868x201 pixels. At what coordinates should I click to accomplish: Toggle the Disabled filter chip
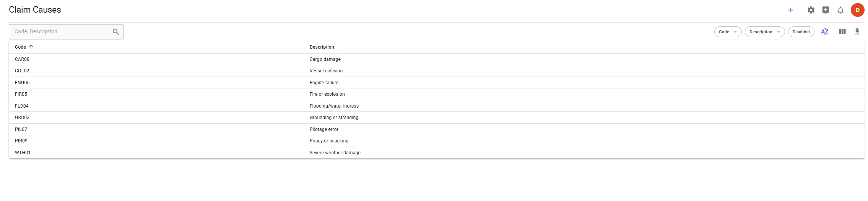(x=801, y=32)
